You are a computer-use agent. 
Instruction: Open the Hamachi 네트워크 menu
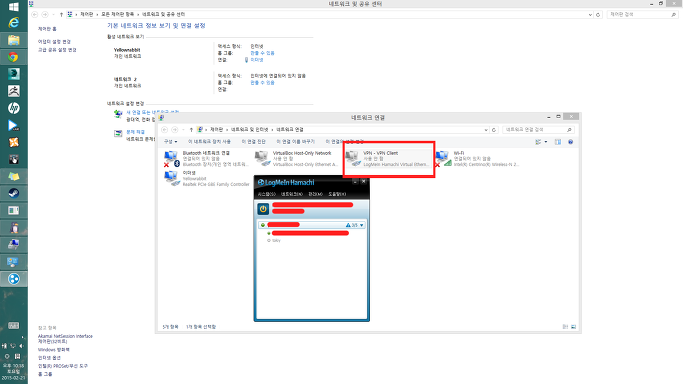click(x=292, y=194)
